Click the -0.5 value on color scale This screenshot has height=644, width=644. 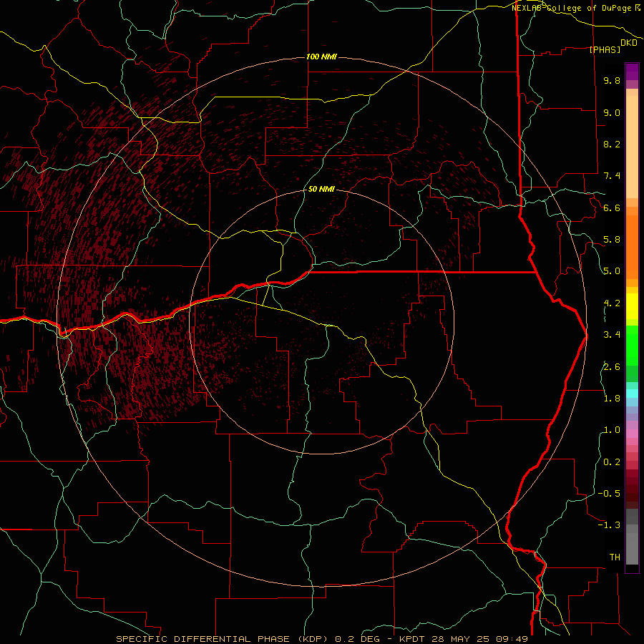click(x=609, y=494)
